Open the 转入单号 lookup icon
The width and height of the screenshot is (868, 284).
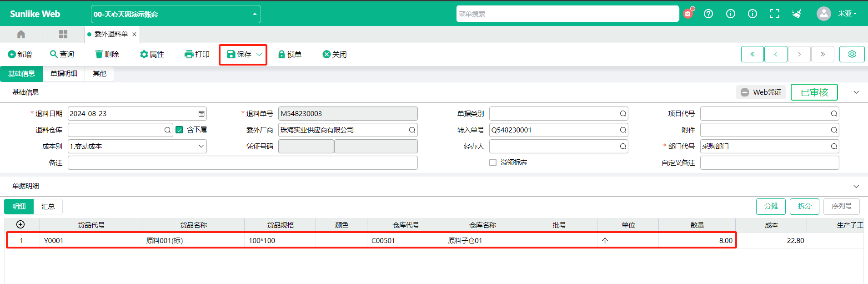click(x=623, y=130)
